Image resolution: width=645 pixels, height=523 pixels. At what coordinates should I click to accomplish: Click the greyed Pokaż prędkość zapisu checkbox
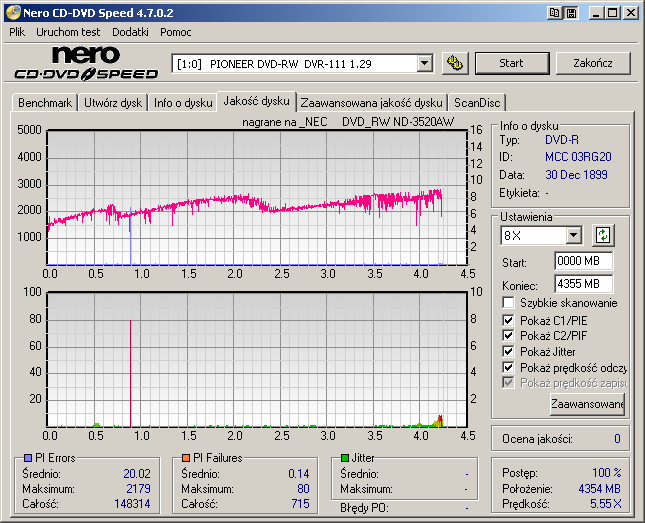click(x=508, y=383)
